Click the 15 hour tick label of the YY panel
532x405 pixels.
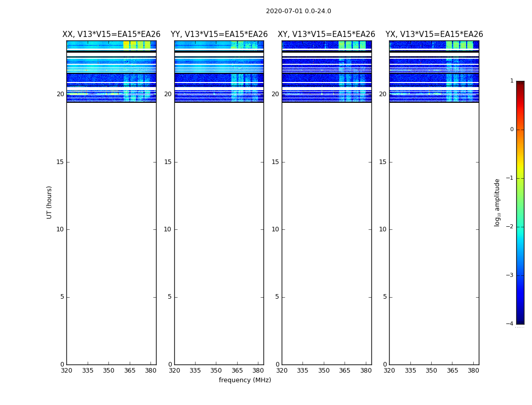point(167,162)
